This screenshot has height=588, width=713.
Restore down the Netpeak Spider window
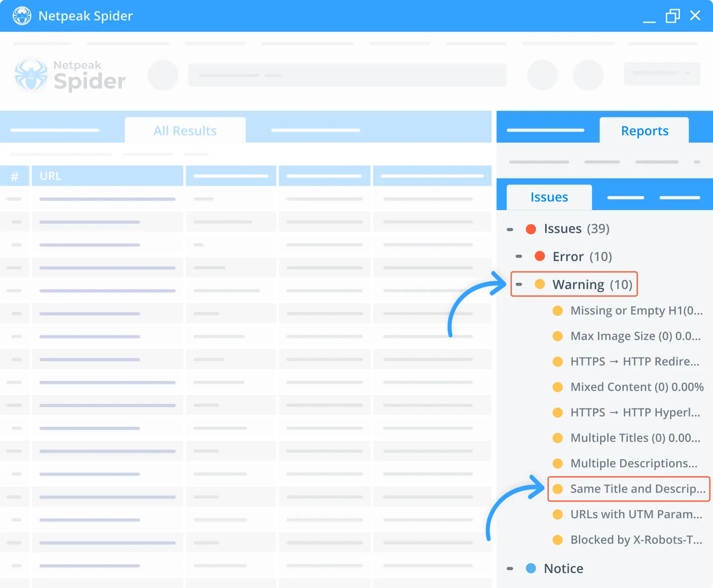click(x=673, y=16)
